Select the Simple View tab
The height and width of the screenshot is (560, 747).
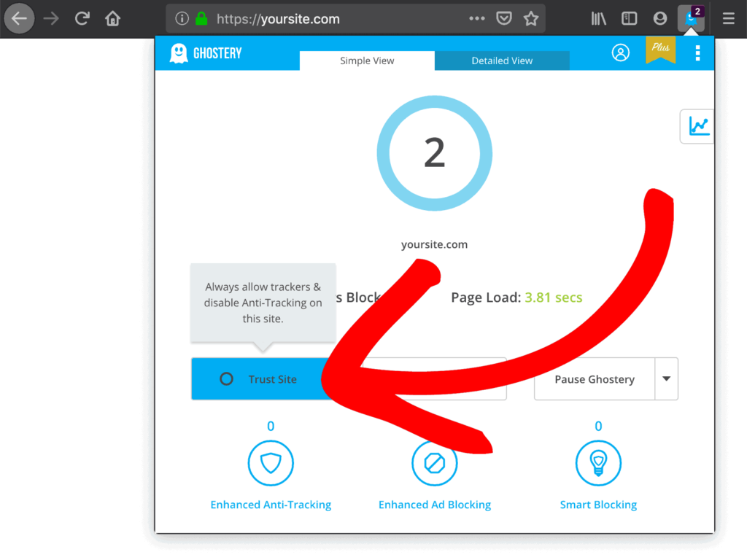point(367,61)
